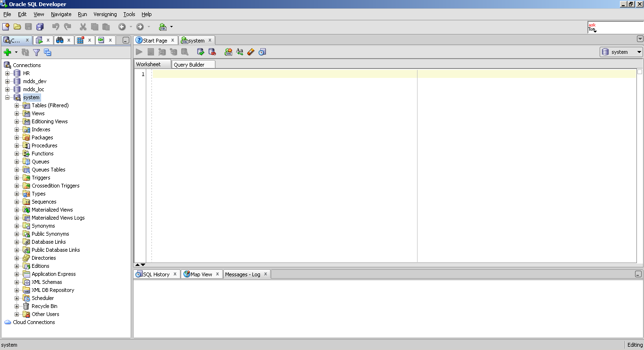Select the Views tree item
This screenshot has height=350, width=644.
pyautogui.click(x=38, y=113)
